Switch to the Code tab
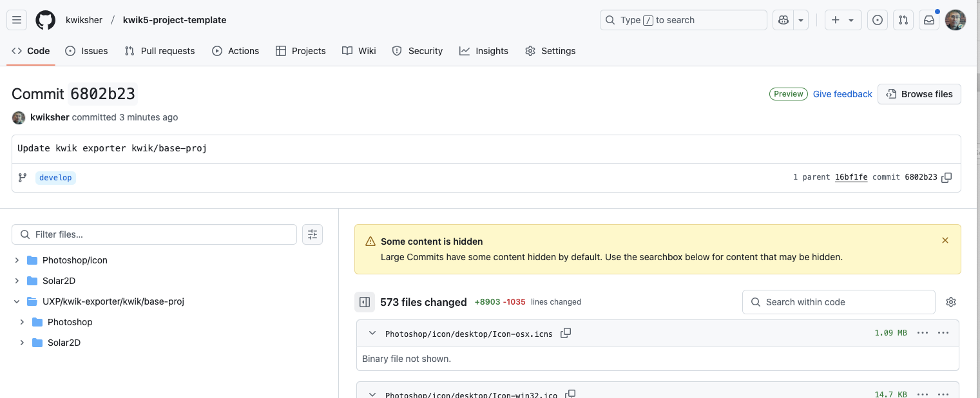980x398 pixels. [31, 51]
